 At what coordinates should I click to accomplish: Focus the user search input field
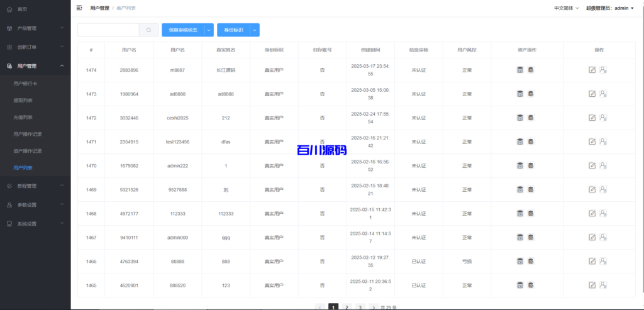point(108,30)
